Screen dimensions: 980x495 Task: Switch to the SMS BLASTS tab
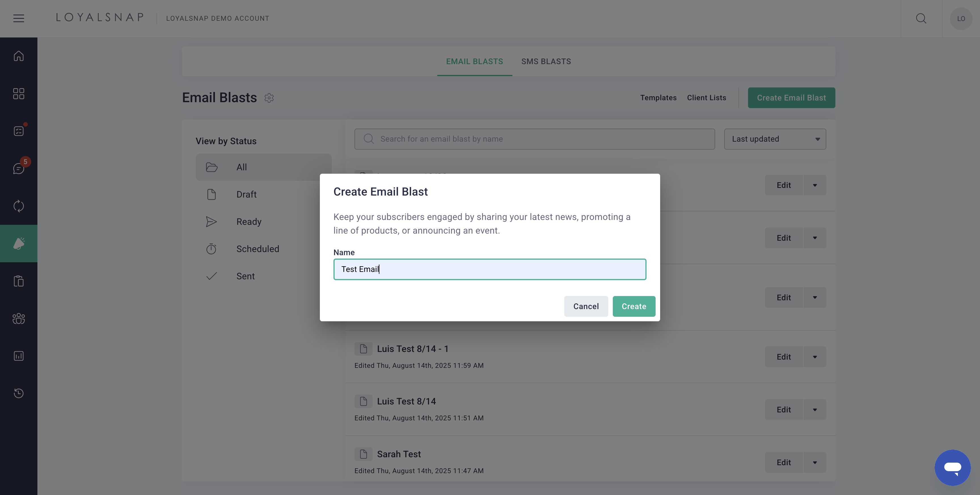point(546,61)
